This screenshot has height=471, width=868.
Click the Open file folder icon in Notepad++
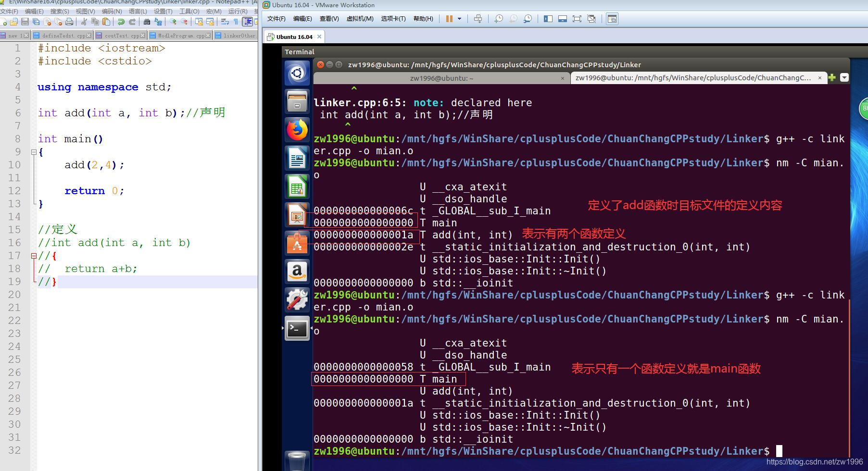click(14, 22)
